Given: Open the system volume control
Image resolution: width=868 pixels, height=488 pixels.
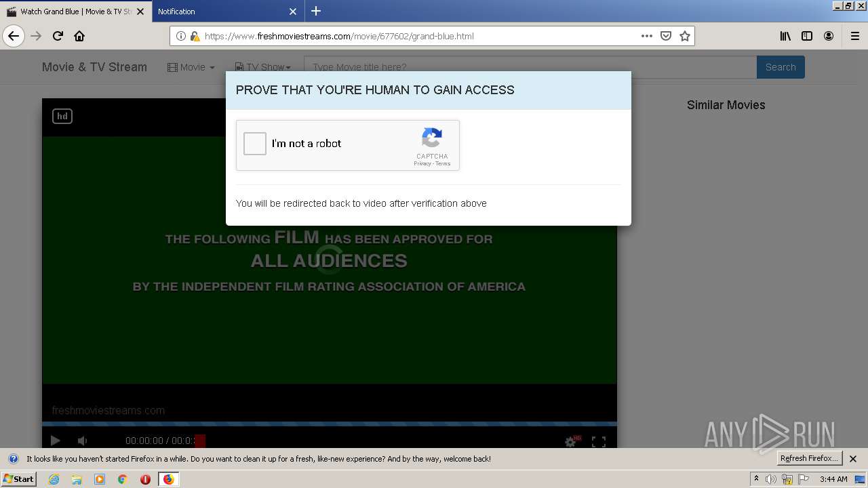Looking at the screenshot, I should pyautogui.click(x=771, y=479).
